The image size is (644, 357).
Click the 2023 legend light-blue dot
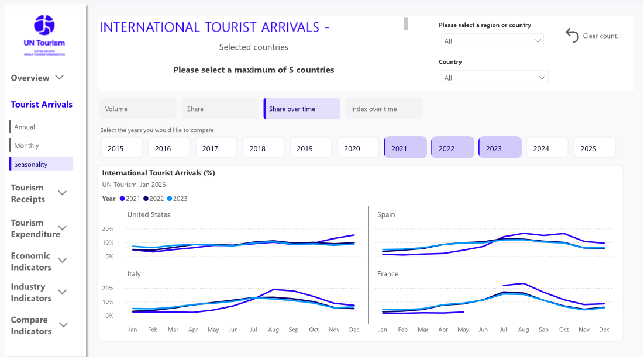coord(169,199)
